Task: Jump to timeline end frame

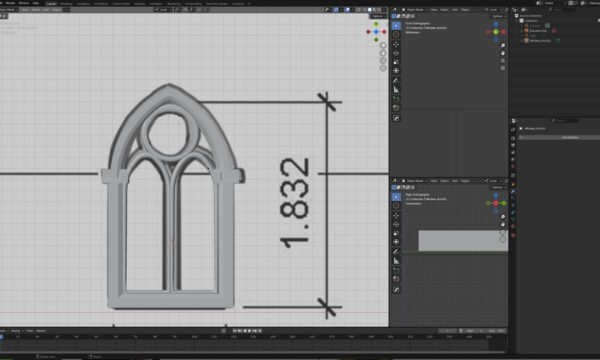Action: [260, 331]
